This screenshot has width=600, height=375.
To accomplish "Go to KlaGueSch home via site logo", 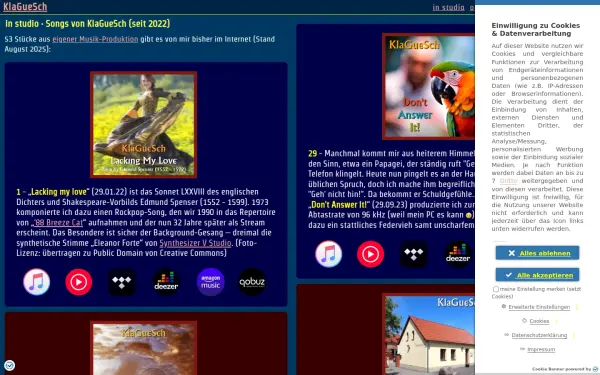I will tap(25, 7).
